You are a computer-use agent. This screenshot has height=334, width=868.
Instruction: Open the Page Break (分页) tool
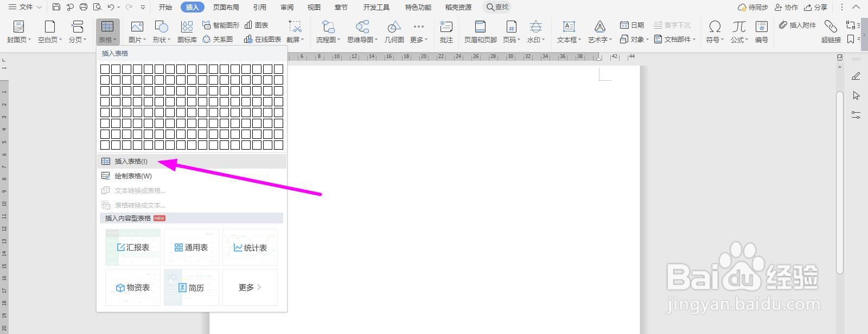[x=78, y=32]
